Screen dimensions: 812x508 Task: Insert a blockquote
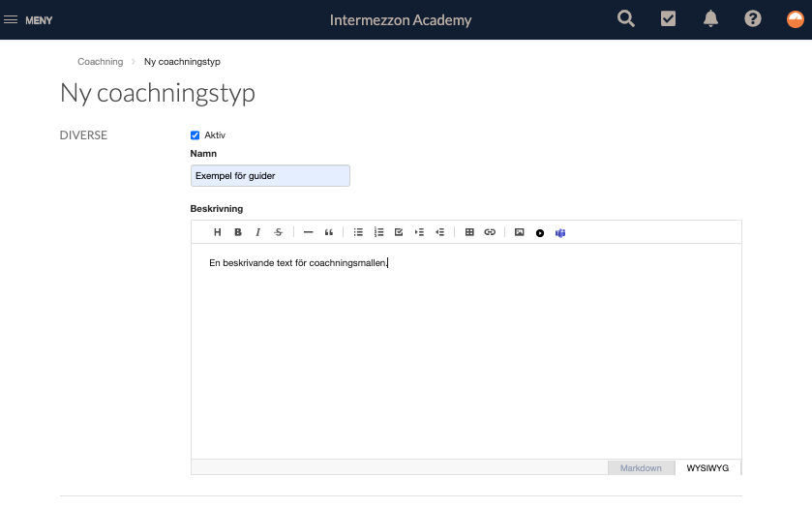pos(329,232)
